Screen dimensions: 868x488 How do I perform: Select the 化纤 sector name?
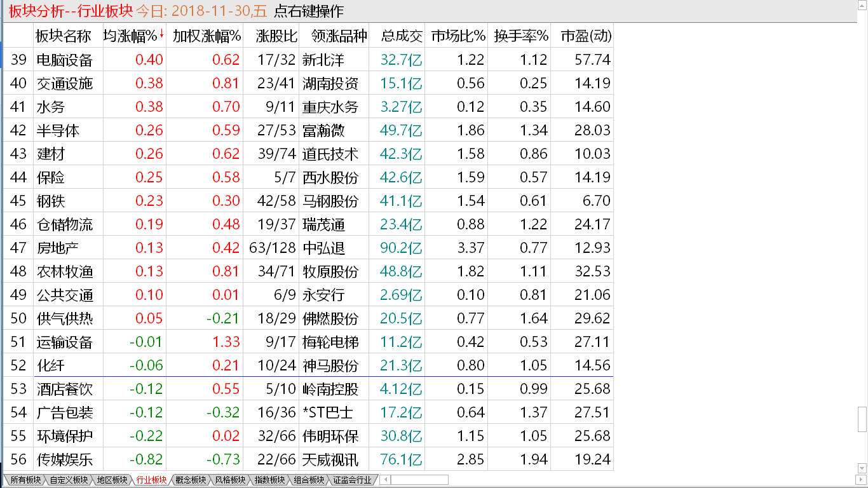point(50,365)
